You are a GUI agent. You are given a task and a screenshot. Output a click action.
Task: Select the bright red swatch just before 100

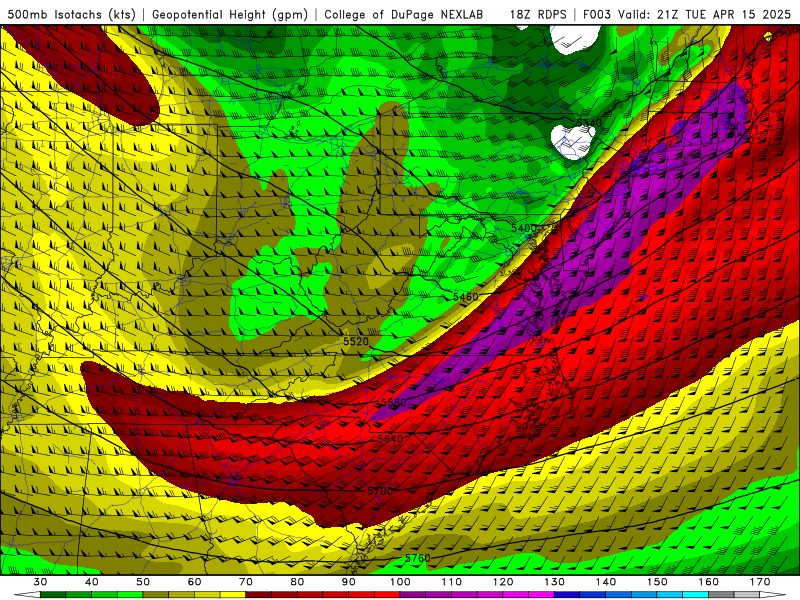click(x=387, y=595)
